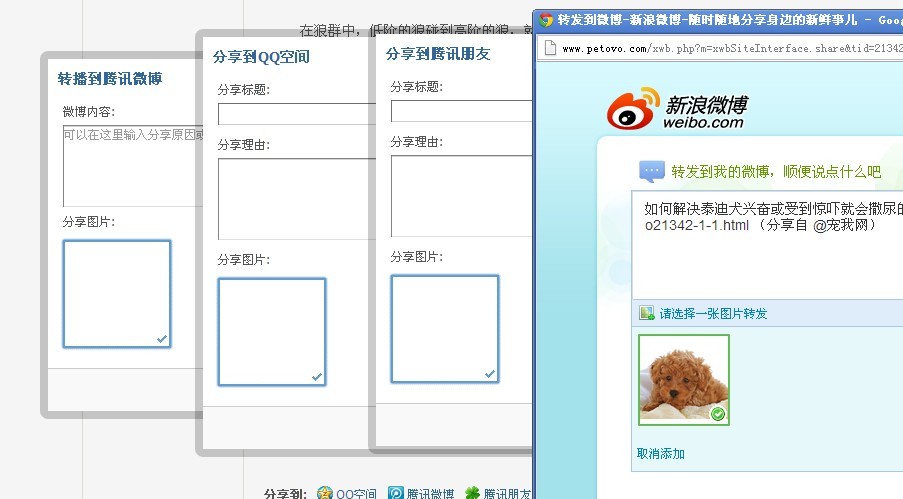Open the QQ空间 share link
The width and height of the screenshot is (903, 499).
click(356, 494)
